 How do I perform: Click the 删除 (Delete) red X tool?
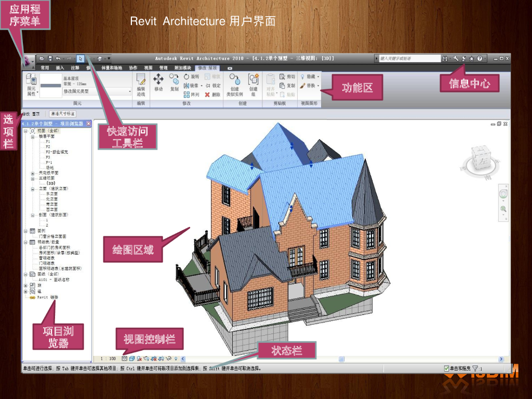click(212, 95)
